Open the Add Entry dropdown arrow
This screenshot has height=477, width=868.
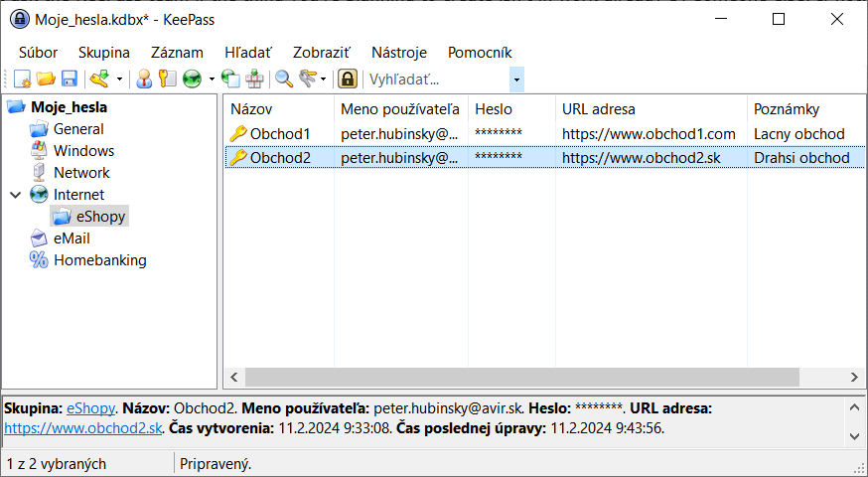pos(119,79)
